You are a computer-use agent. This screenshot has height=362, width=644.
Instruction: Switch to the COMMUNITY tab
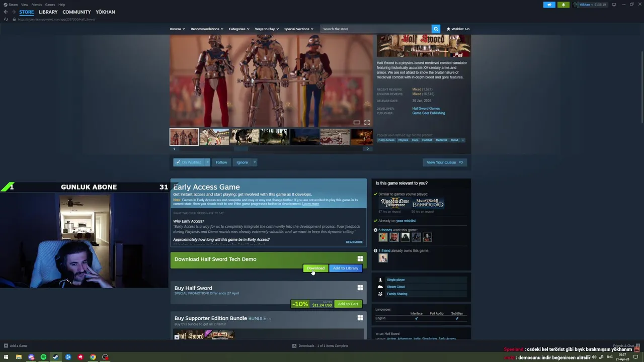[76, 12]
